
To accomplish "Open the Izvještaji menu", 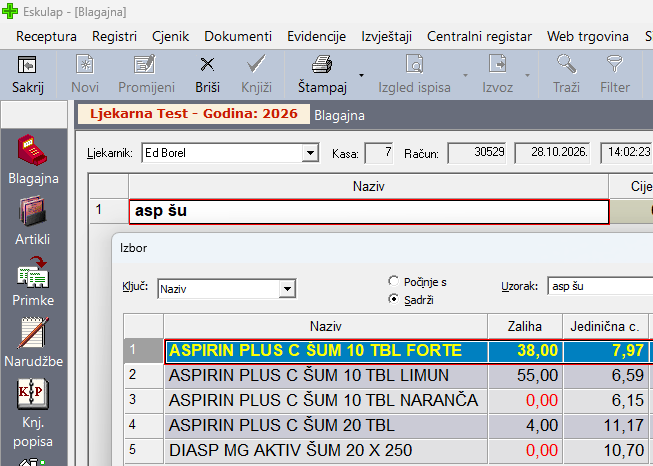I will (x=386, y=37).
